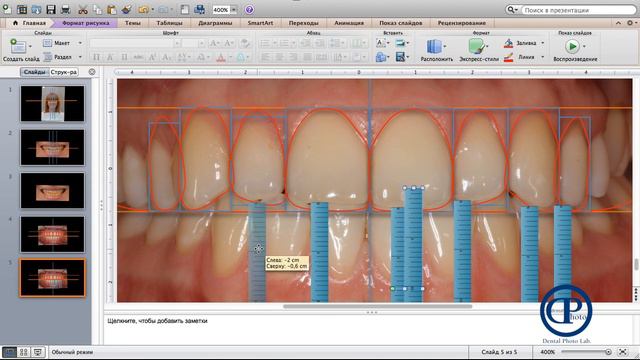Viewport: 640px width, 360px height.
Task: Click in Поиск в презентации field
Action: 580,10
